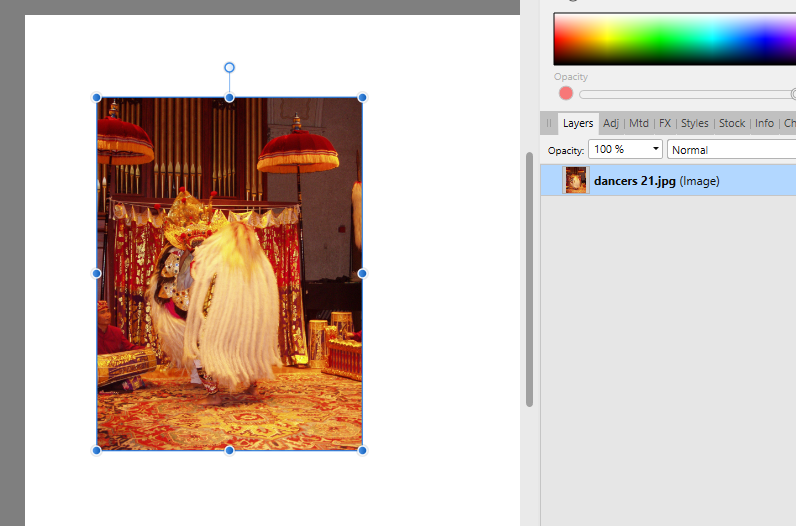Click the dancers 21.jpg layer thumbnail

[576, 180]
